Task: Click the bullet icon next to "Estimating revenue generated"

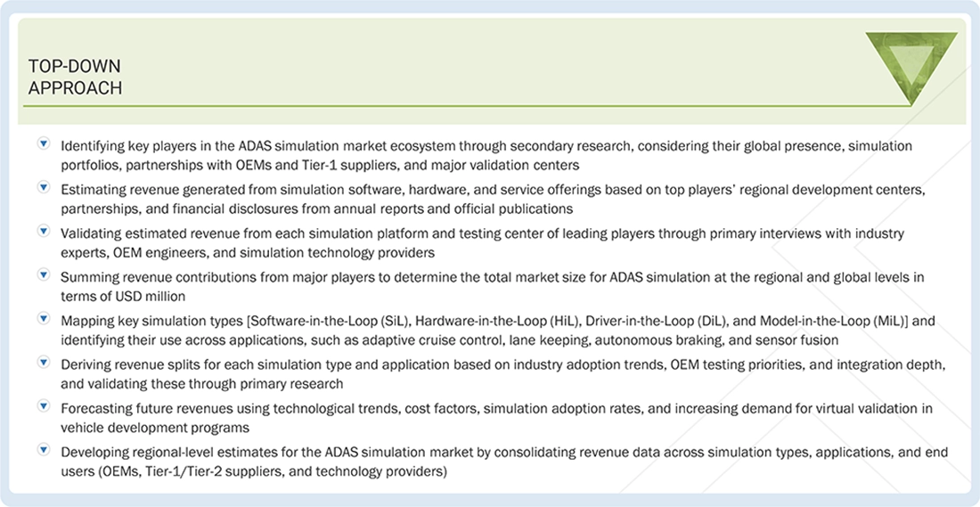Action: [x=43, y=187]
